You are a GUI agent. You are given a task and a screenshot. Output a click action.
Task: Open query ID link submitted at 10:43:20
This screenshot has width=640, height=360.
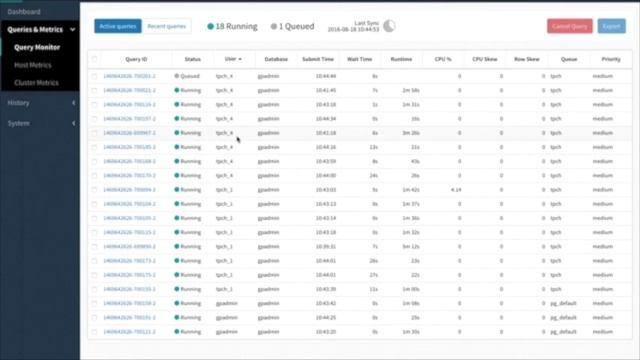coord(129,332)
